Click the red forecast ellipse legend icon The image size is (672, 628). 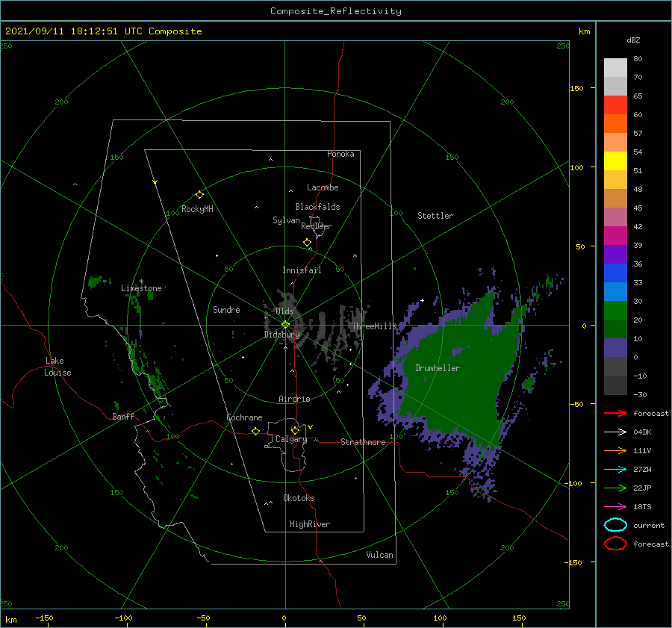point(616,544)
